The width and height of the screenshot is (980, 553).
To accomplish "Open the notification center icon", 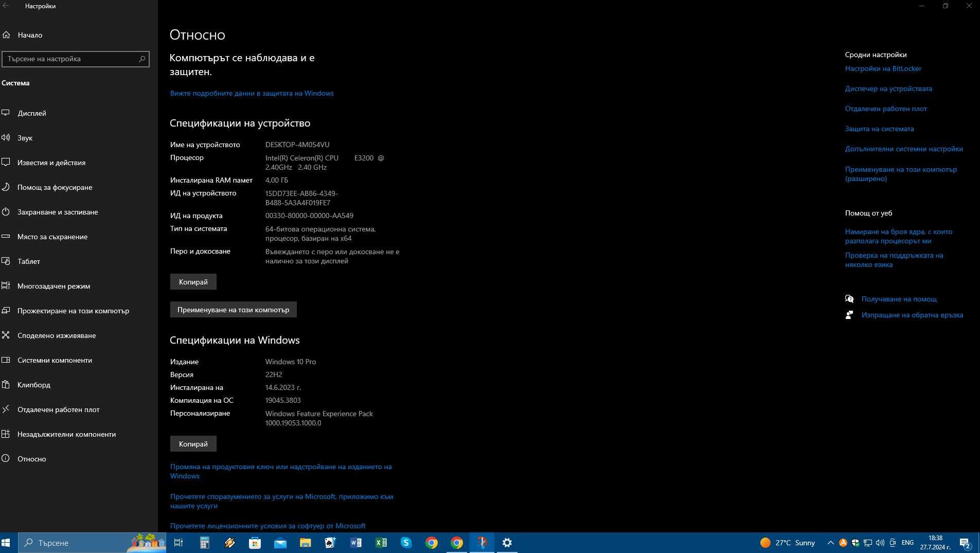I will point(965,543).
